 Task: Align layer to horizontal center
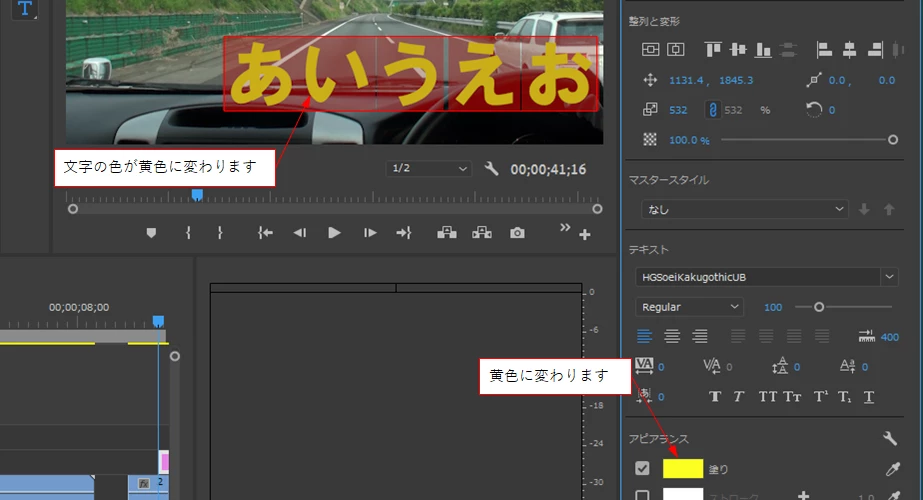pos(849,49)
